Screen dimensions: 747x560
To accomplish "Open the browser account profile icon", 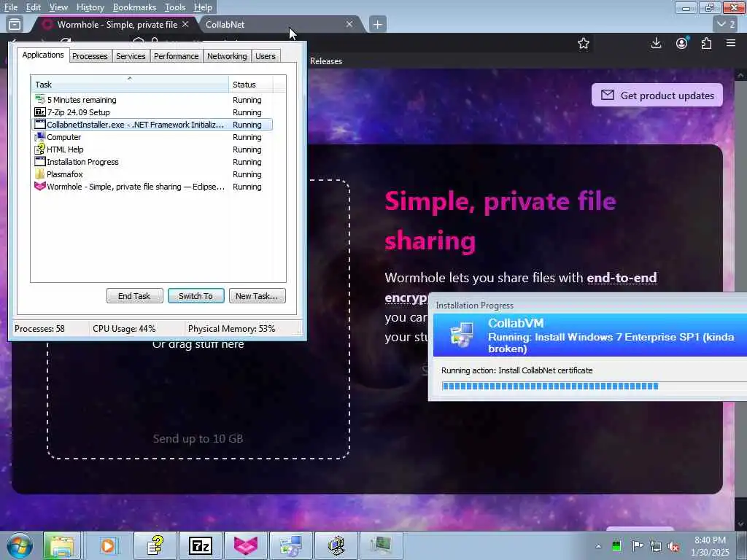I will pyautogui.click(x=682, y=43).
